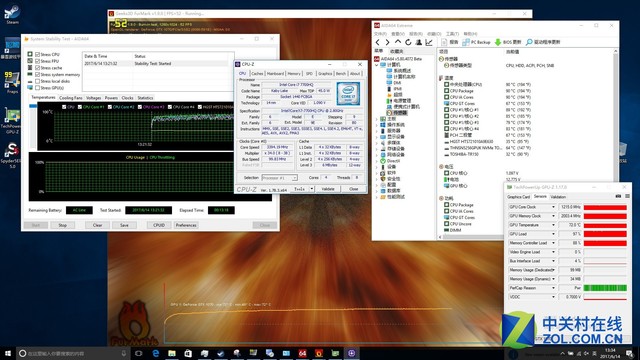Open GPU Memory Clock sensor dropdown
640x360 pixels.
pos(553,216)
